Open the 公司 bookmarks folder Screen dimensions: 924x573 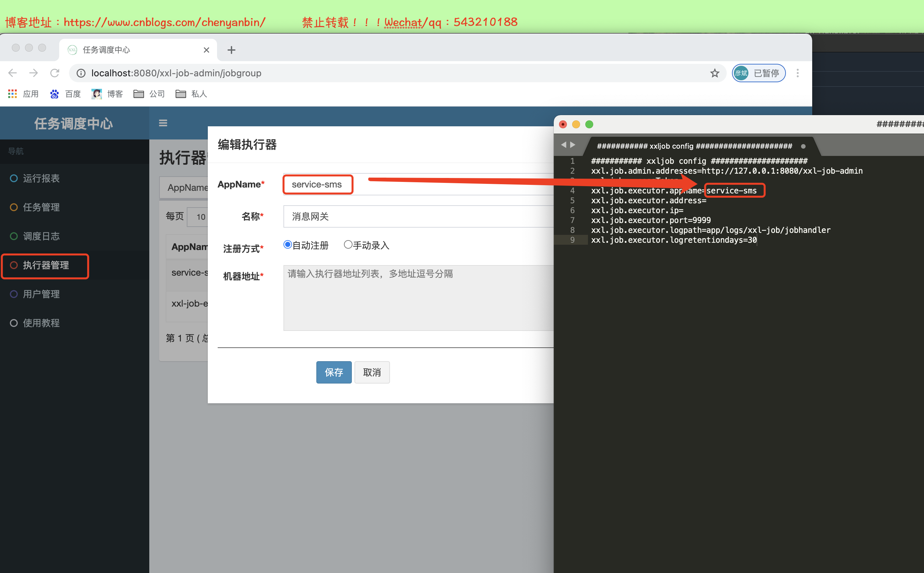(149, 94)
